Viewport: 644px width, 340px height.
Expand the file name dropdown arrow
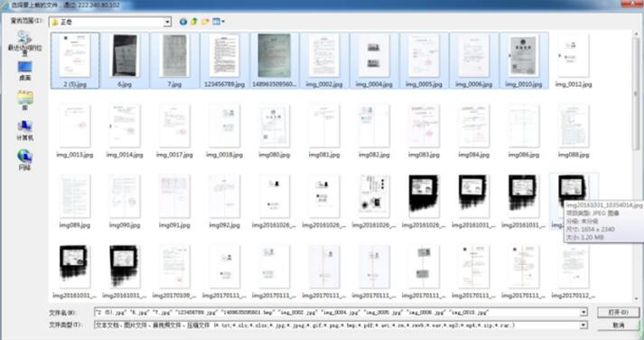[583, 313]
